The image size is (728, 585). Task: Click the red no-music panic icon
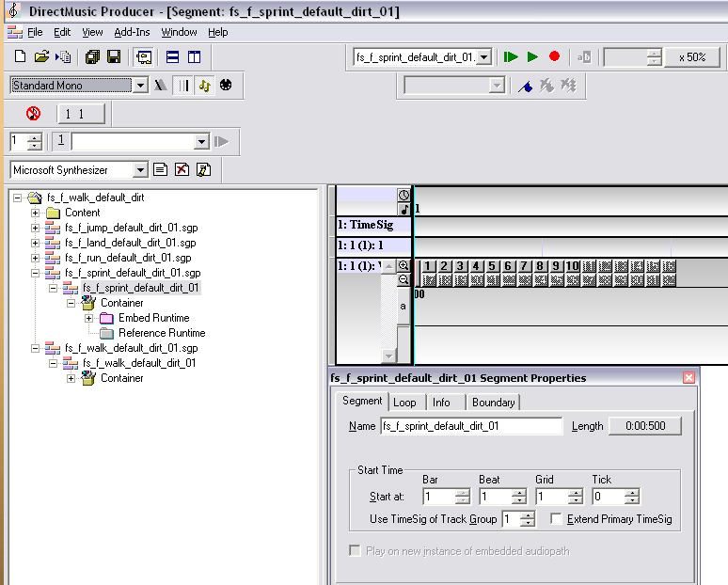pyautogui.click(x=33, y=113)
